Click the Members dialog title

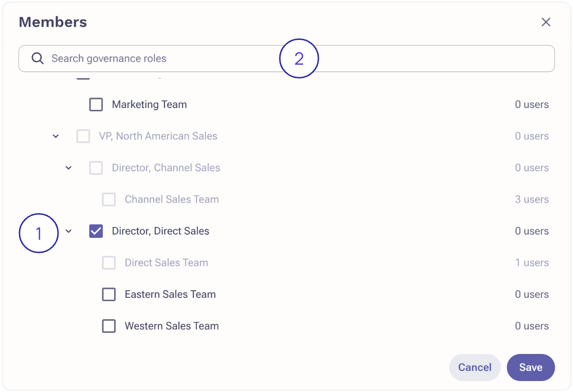coord(53,22)
